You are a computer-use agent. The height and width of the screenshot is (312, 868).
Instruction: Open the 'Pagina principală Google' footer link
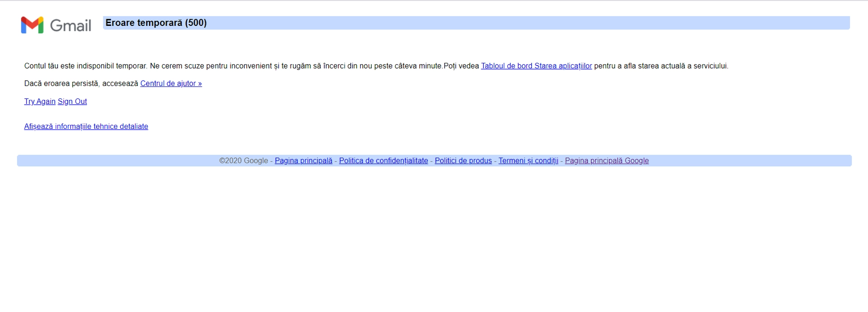coord(606,161)
